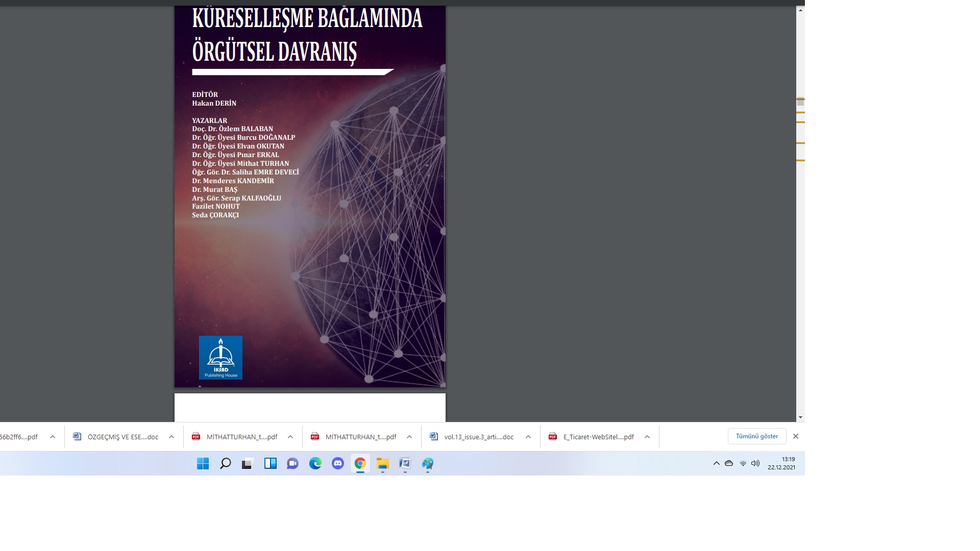
Task: Switch to Google Chrome on the taskbar
Action: click(x=360, y=463)
